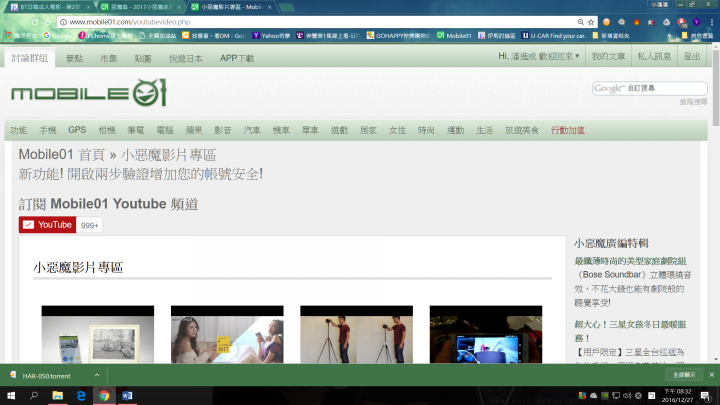Image resolution: width=720 pixels, height=405 pixels.
Task: Open the Chrome three-dot menu
Action: (712, 22)
